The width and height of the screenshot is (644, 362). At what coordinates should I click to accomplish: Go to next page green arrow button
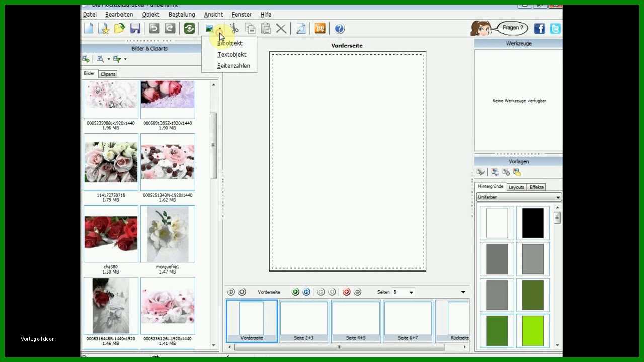pyautogui.click(x=295, y=292)
